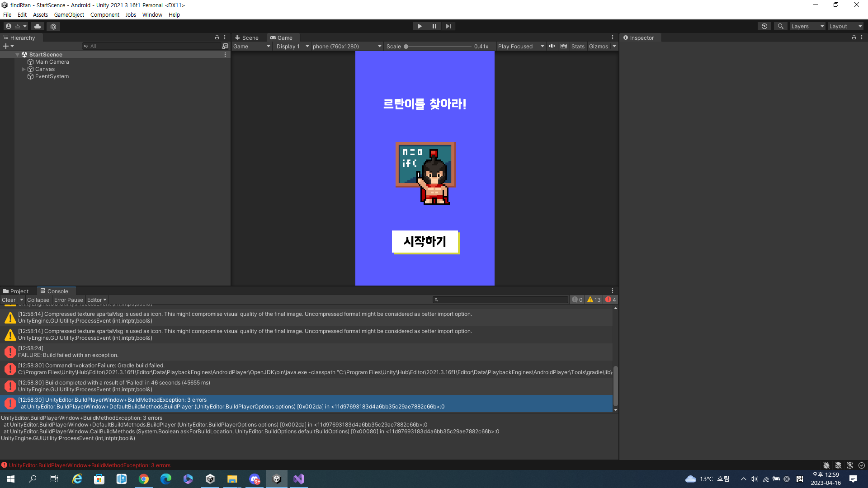Toggle Gizmos in Game view
This screenshot has width=868, height=488.
click(x=599, y=46)
